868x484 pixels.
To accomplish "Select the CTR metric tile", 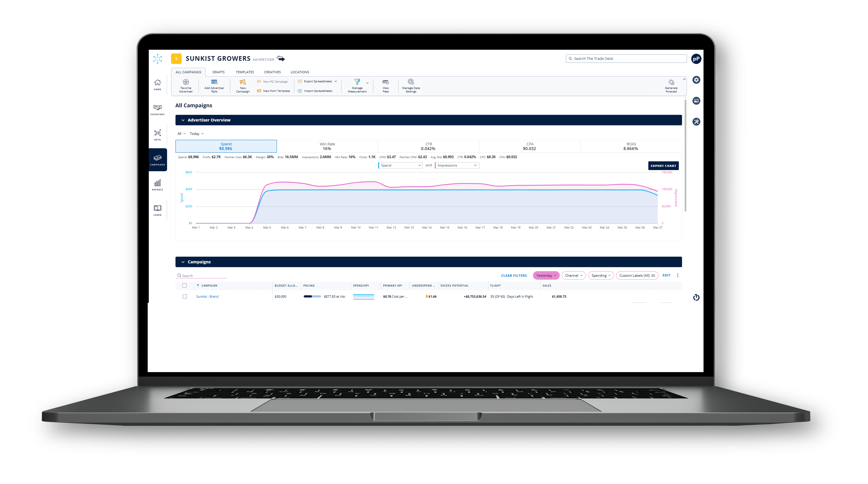I will [428, 146].
